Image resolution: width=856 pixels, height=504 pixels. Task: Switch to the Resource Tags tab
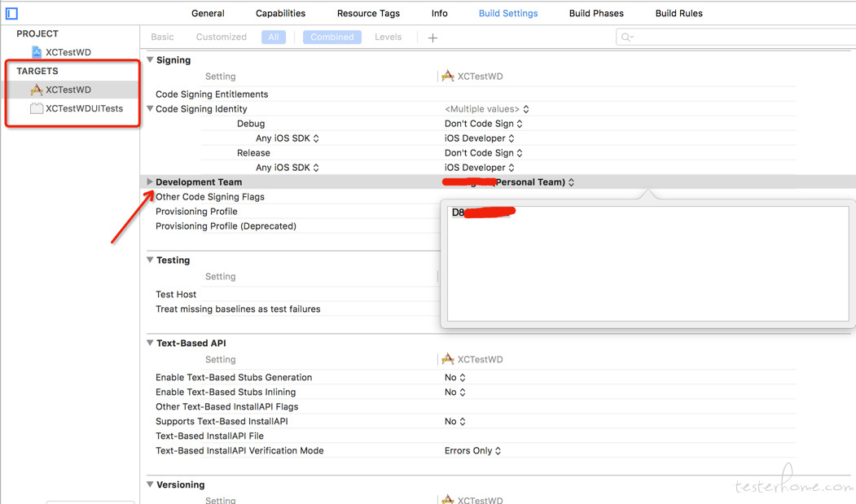[368, 13]
